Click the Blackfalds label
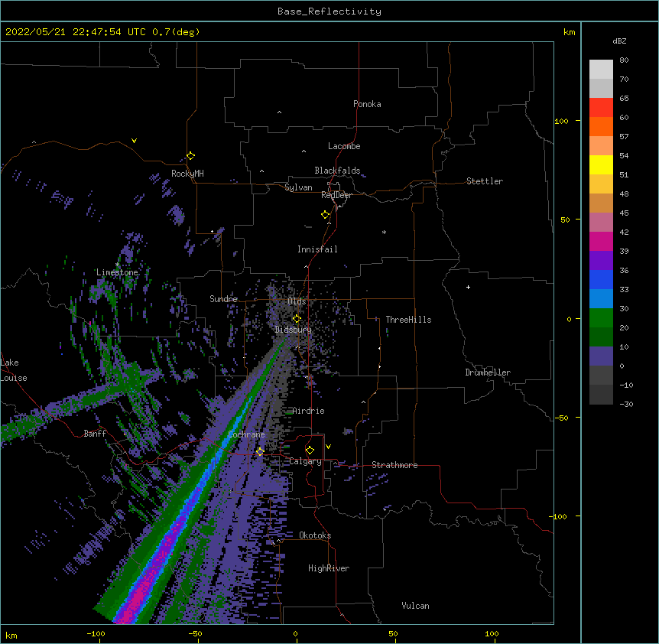659x644 pixels. [337, 171]
